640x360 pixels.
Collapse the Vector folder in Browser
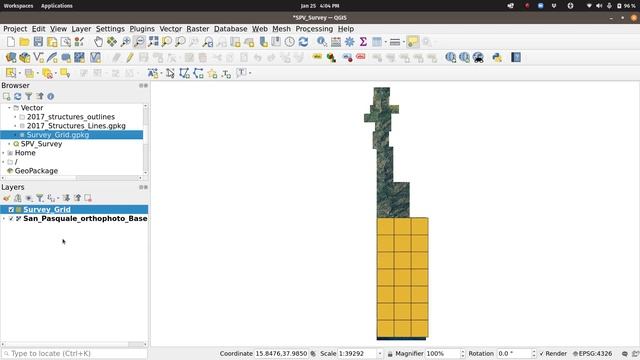point(9,108)
